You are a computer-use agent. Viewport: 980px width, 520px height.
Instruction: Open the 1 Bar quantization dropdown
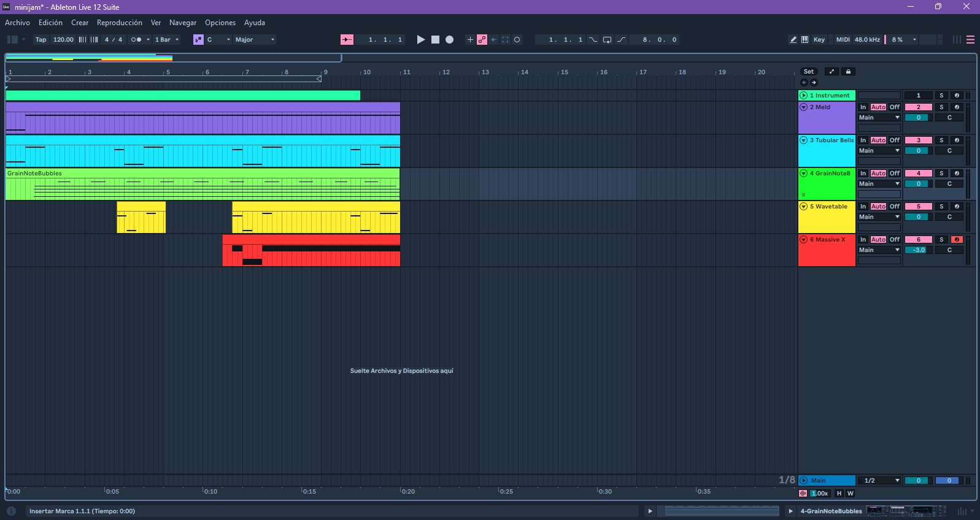click(x=167, y=40)
